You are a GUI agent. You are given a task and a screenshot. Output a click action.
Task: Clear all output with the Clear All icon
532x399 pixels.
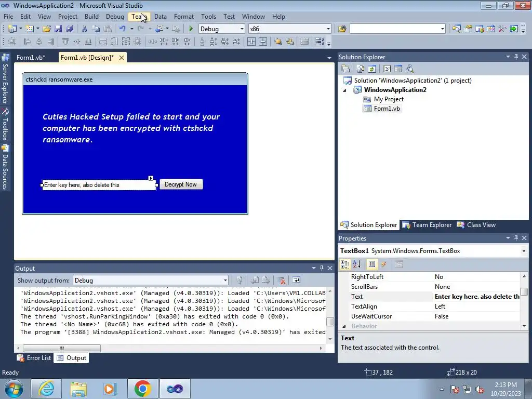coord(281,280)
